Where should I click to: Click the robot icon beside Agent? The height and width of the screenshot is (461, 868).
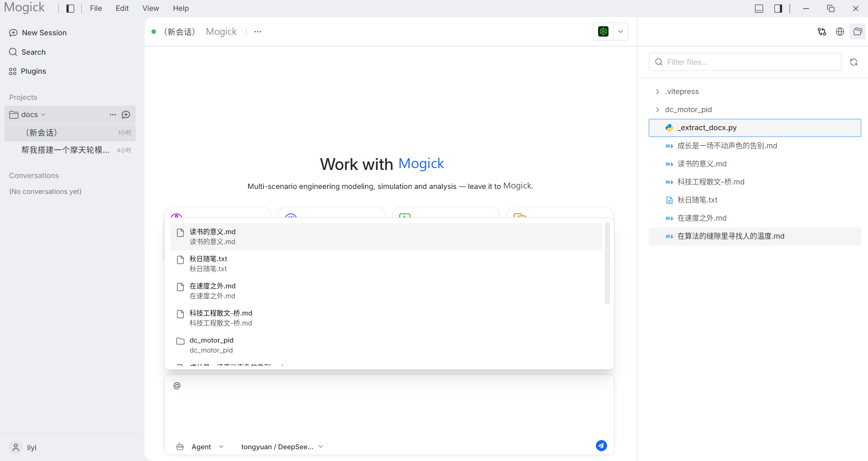tap(180, 447)
